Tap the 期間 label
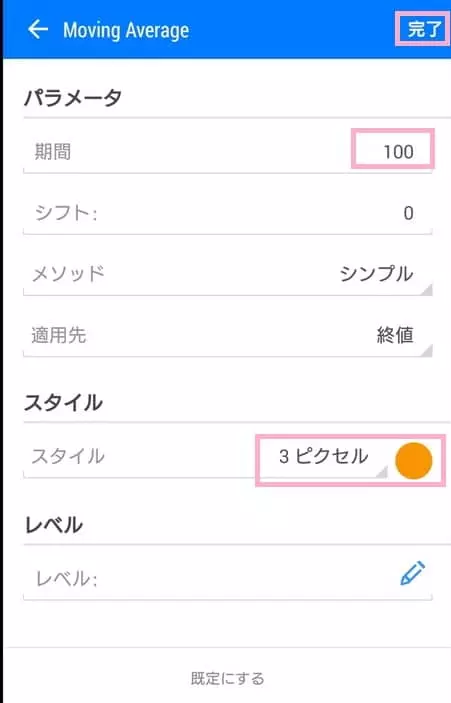 pyautogui.click(x=52, y=152)
